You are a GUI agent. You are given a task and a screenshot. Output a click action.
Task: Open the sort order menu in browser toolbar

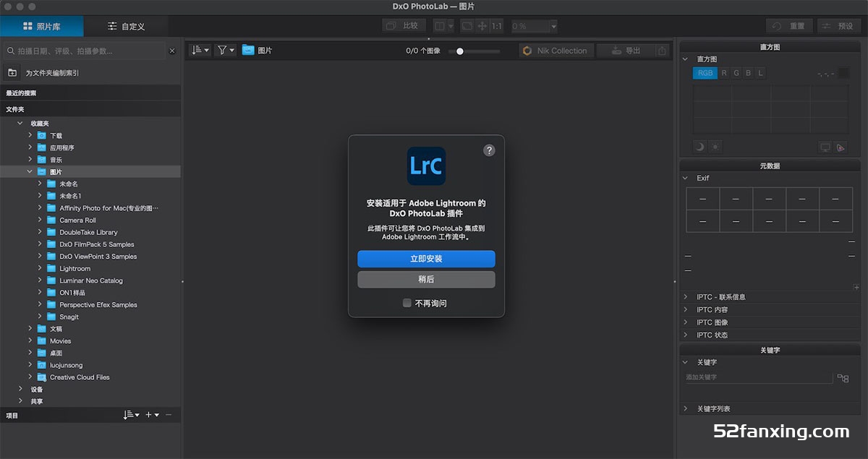pyautogui.click(x=200, y=51)
